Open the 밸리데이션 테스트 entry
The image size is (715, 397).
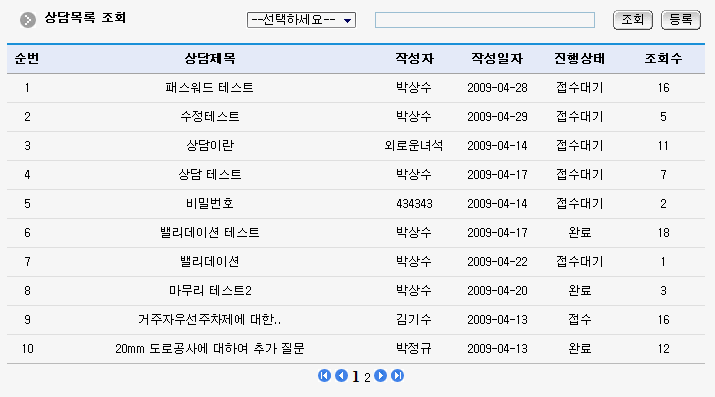(x=209, y=232)
